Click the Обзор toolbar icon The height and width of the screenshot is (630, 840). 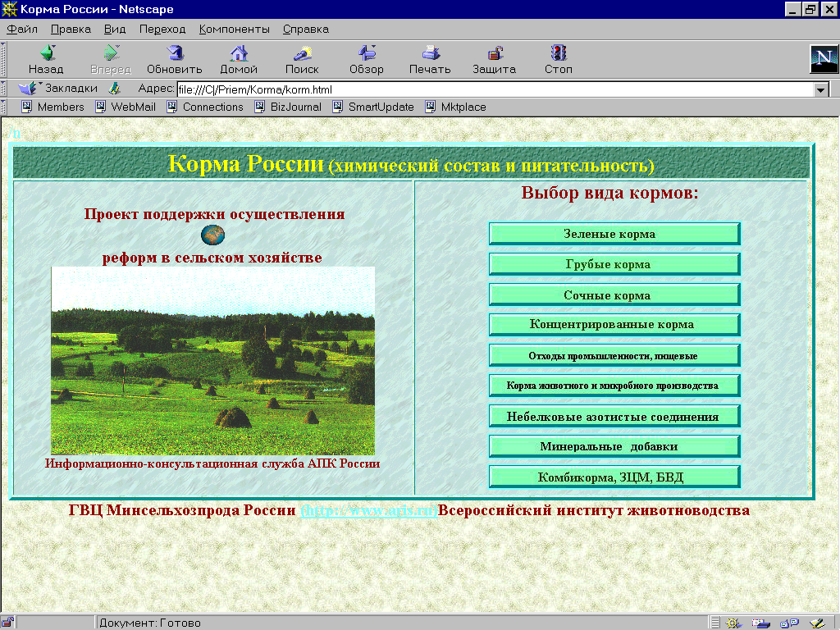coord(367,53)
